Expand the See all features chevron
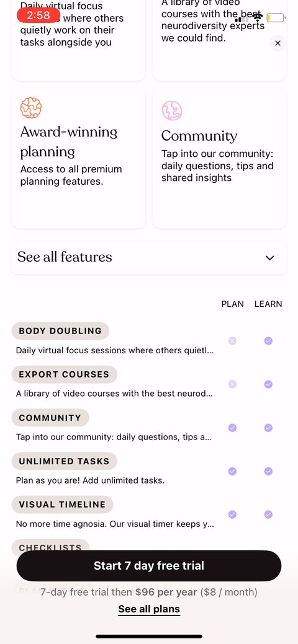The image size is (298, 644). tap(269, 258)
